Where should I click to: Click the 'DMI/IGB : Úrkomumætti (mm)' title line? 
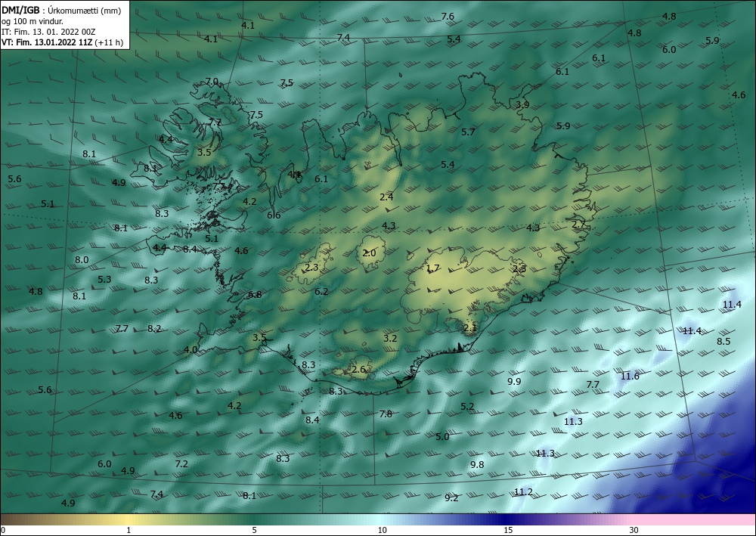[61, 10]
